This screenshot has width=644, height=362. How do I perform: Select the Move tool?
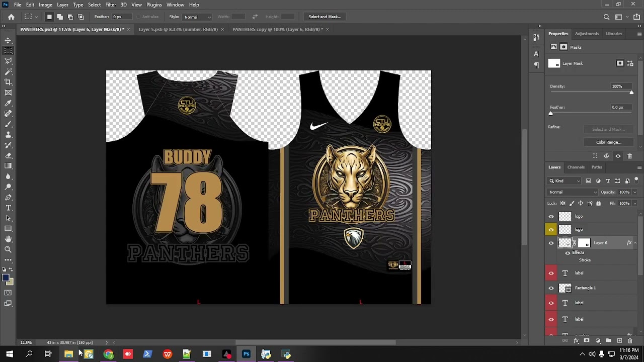tap(8, 40)
